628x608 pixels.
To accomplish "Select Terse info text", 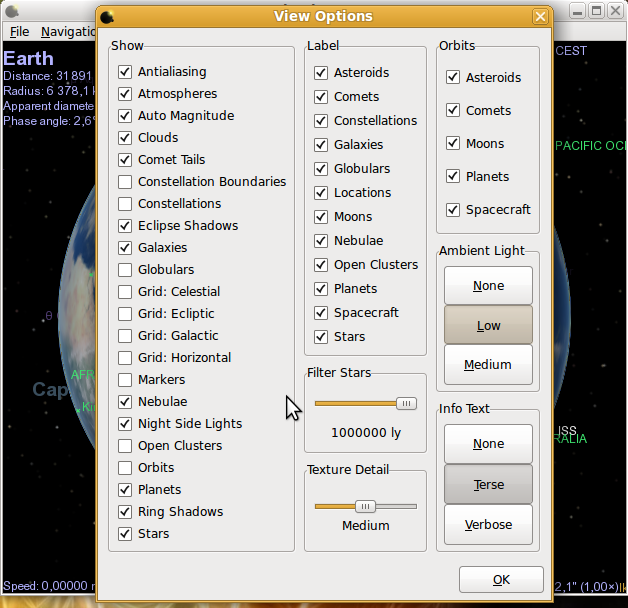I will pyautogui.click(x=488, y=484).
